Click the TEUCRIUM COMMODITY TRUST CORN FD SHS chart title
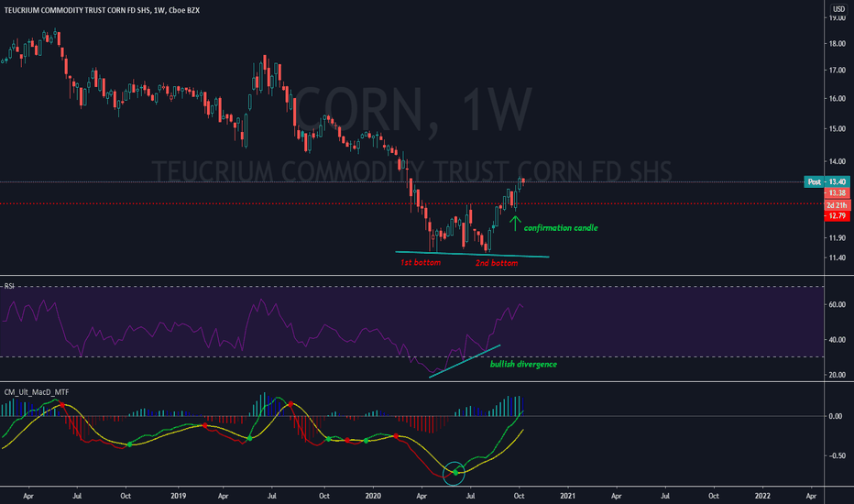Screen dimensions: 854x504 102,10
